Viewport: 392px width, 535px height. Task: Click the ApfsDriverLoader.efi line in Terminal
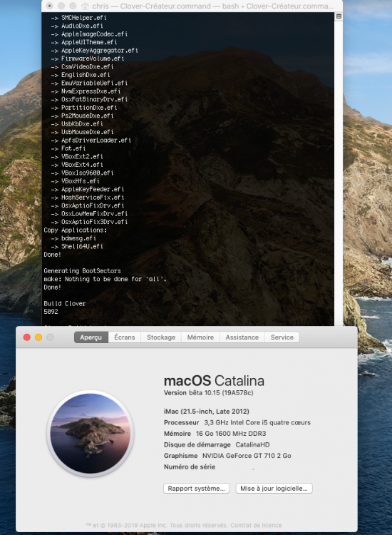coord(91,141)
